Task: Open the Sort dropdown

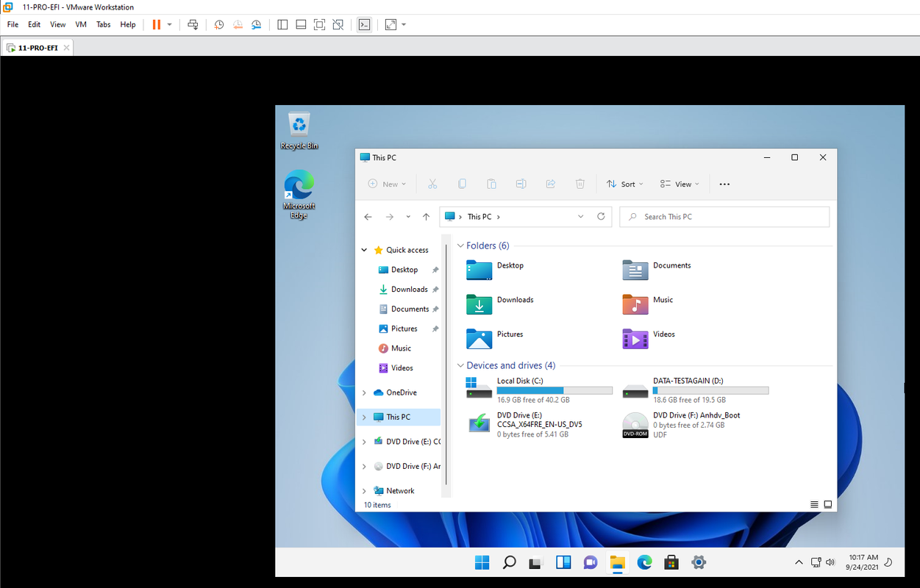Action: tap(625, 184)
